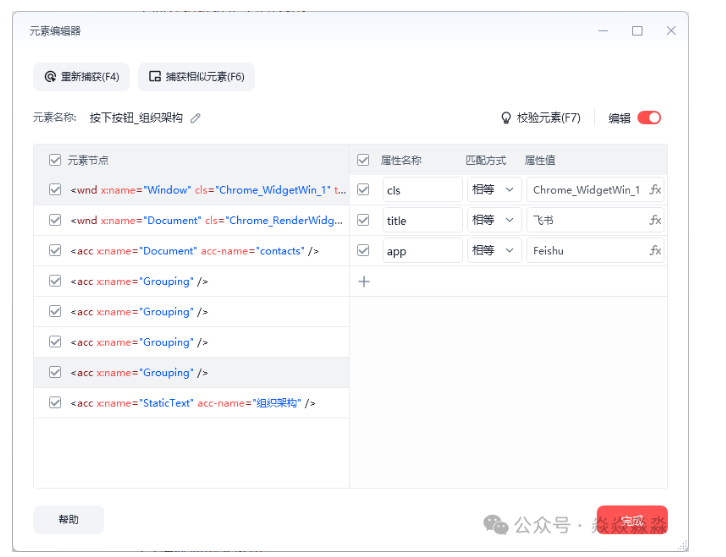Image resolution: width=726 pixels, height=557 pixels.
Task: Uncheck the app attribute checkbox
Action: click(363, 251)
